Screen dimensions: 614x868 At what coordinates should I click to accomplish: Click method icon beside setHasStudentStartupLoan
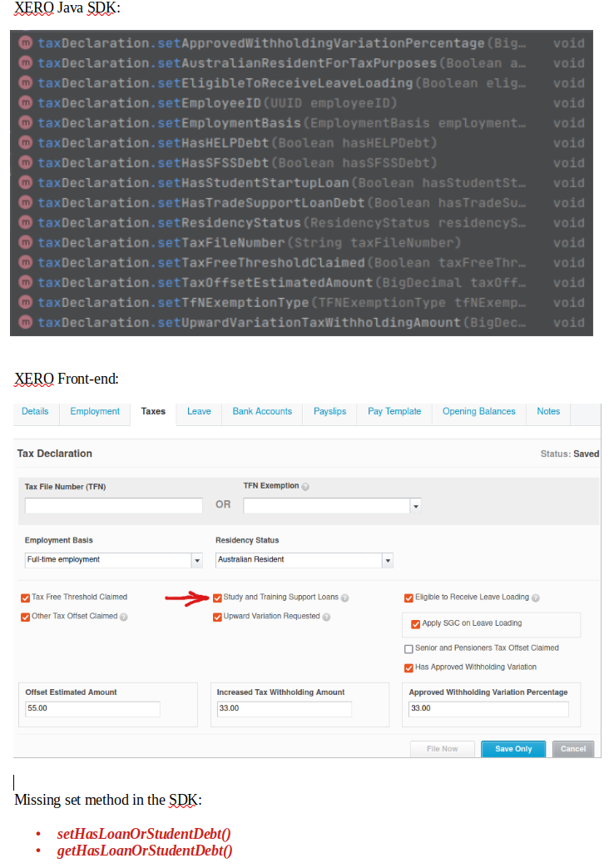tap(26, 182)
